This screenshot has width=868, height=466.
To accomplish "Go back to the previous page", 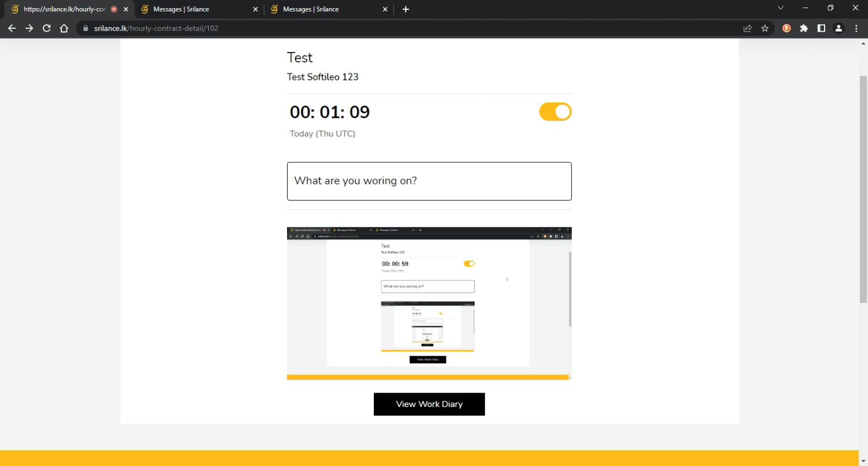I will coord(12,28).
